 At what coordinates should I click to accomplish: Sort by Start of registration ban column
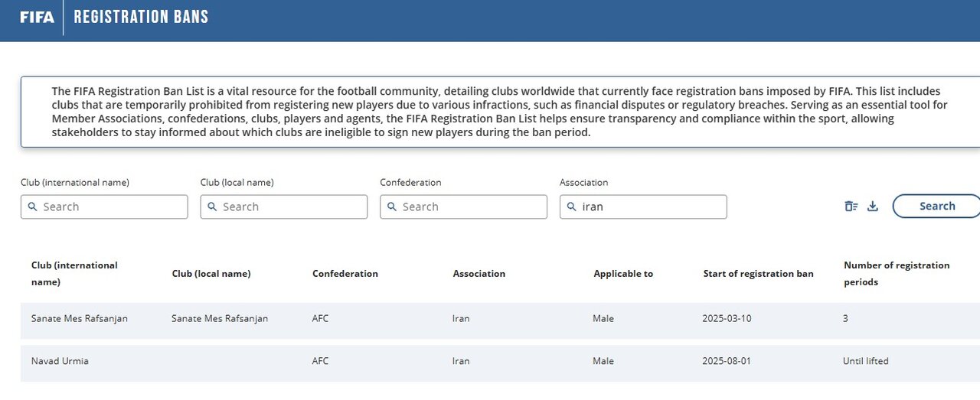758,274
